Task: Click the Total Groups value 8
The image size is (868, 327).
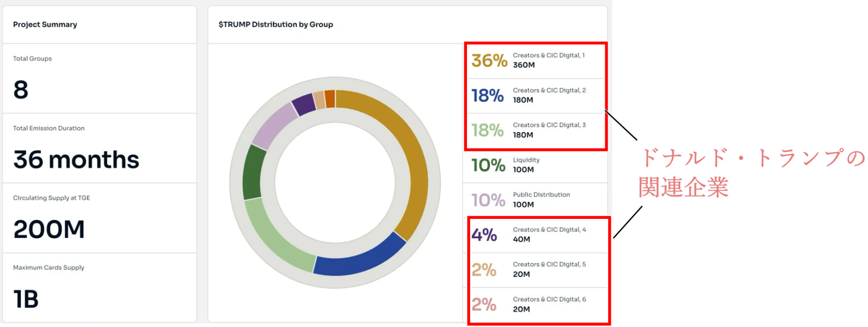Action: coord(21,90)
